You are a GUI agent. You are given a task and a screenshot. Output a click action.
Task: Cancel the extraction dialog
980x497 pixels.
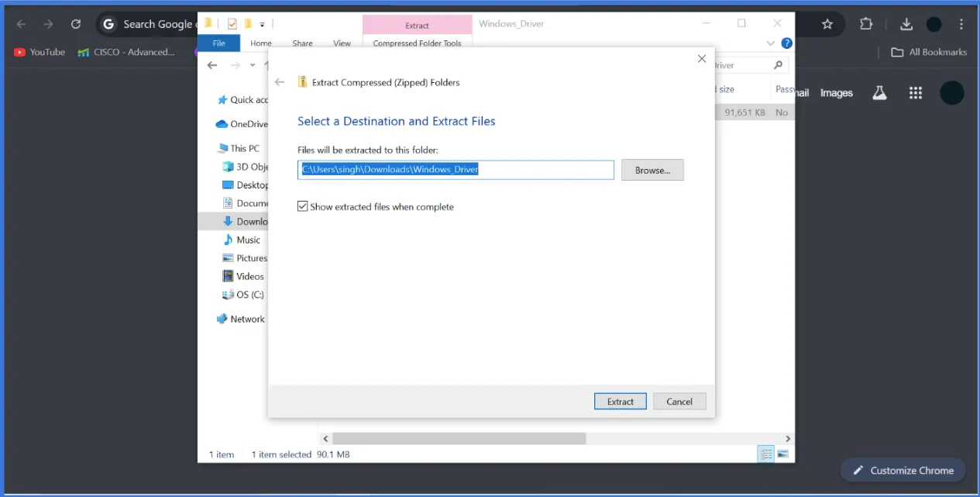[x=679, y=402]
